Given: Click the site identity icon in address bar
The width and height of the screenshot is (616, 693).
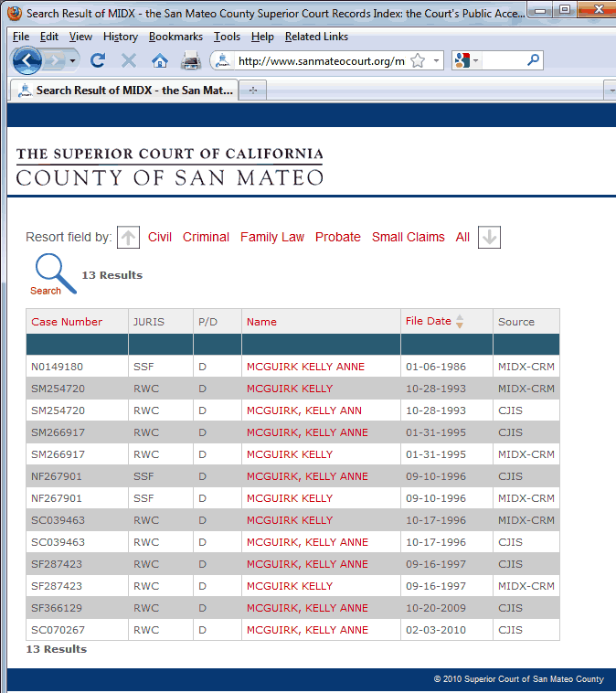Looking at the screenshot, I should 223,60.
